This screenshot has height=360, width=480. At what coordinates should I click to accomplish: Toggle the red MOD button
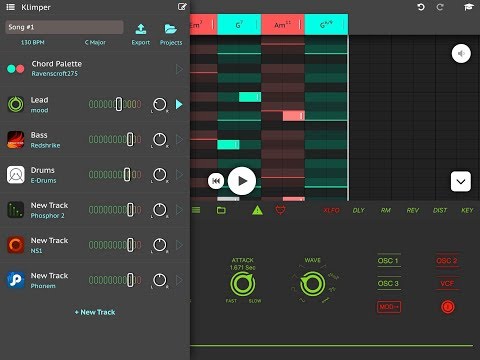click(x=389, y=307)
